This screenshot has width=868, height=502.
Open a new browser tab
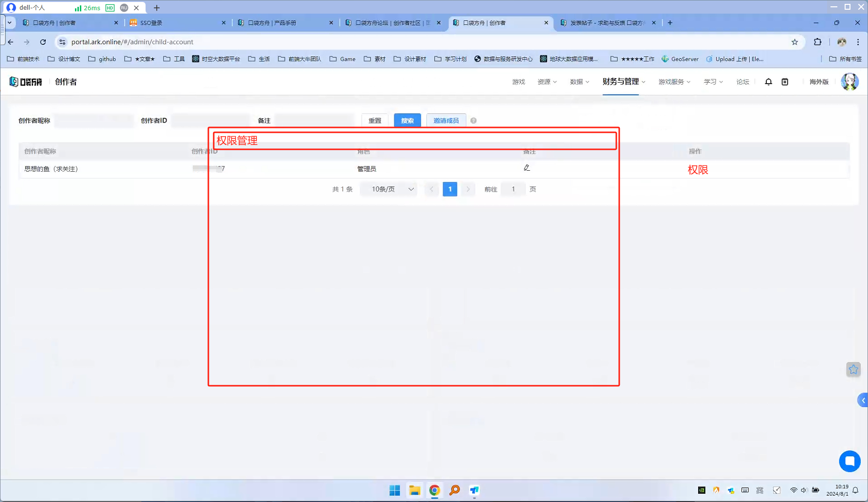click(670, 23)
